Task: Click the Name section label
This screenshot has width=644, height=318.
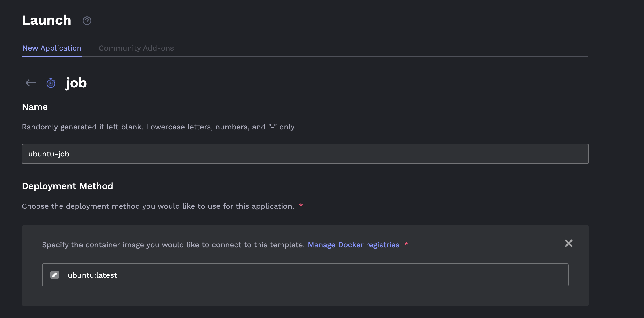Action: pos(35,107)
